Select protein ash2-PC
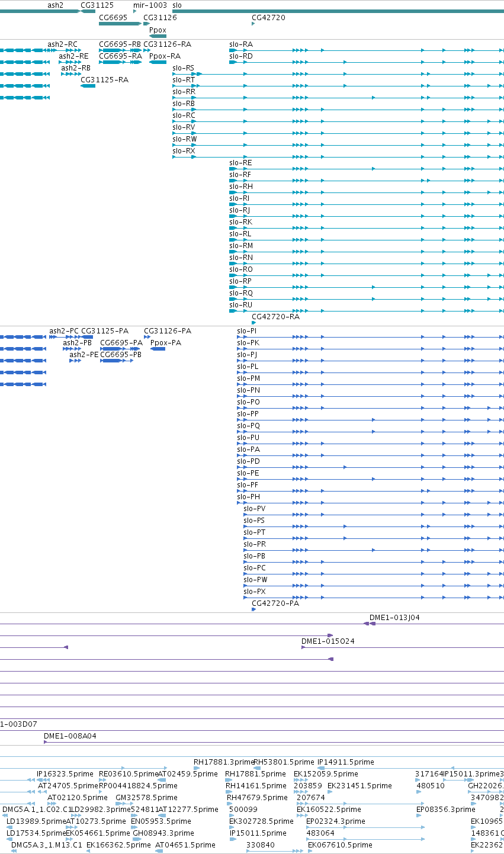Viewport: 504px width, 854px height. coord(64,331)
